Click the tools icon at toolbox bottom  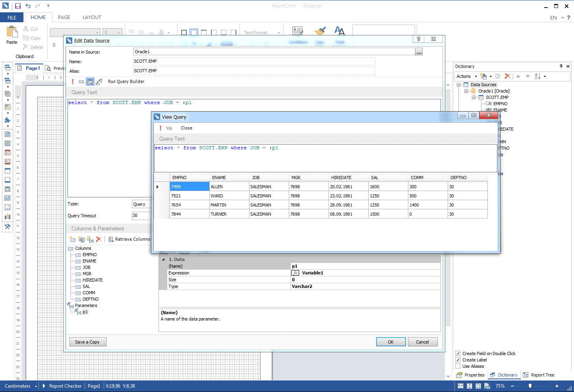(x=8, y=226)
